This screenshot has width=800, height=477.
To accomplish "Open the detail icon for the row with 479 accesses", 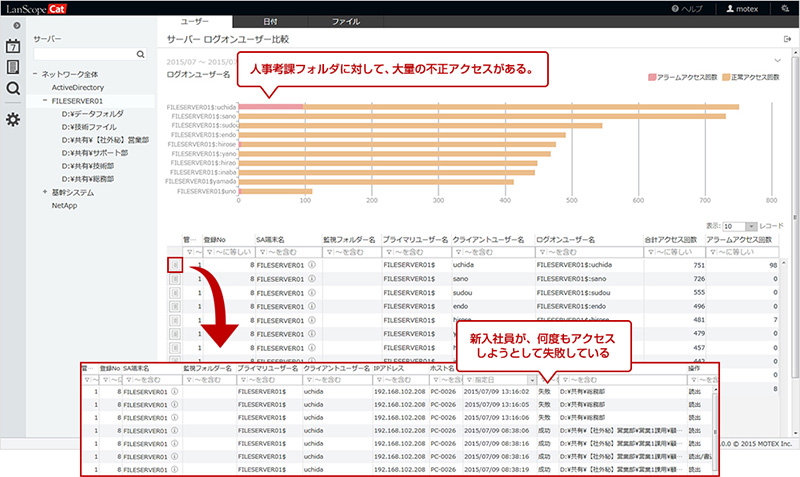I will tap(174, 334).
